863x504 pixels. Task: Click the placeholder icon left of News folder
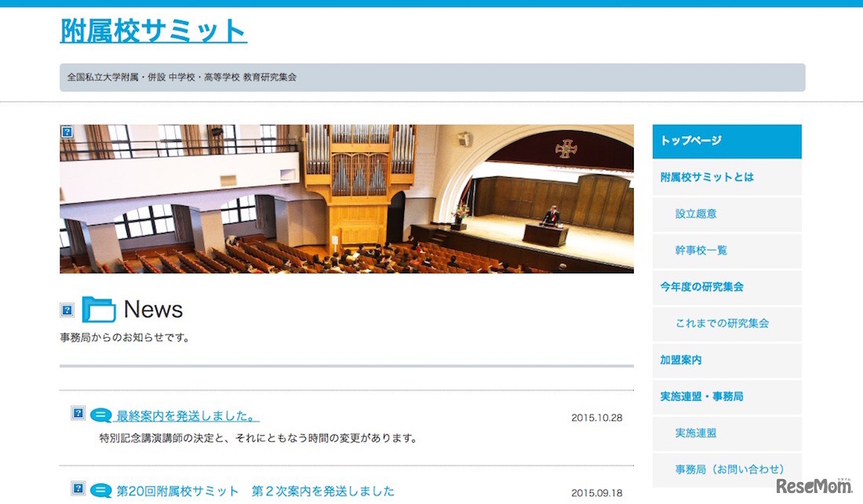coord(67,310)
